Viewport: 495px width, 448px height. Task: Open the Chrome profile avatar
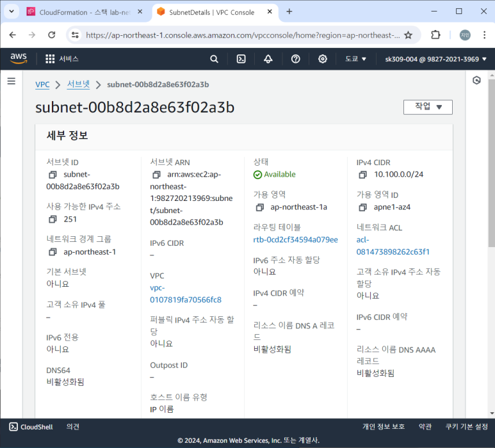(x=465, y=35)
